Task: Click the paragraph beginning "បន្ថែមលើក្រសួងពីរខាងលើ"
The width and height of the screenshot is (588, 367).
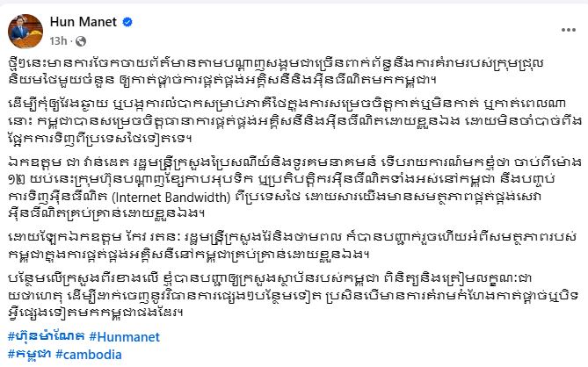Action: [293, 296]
